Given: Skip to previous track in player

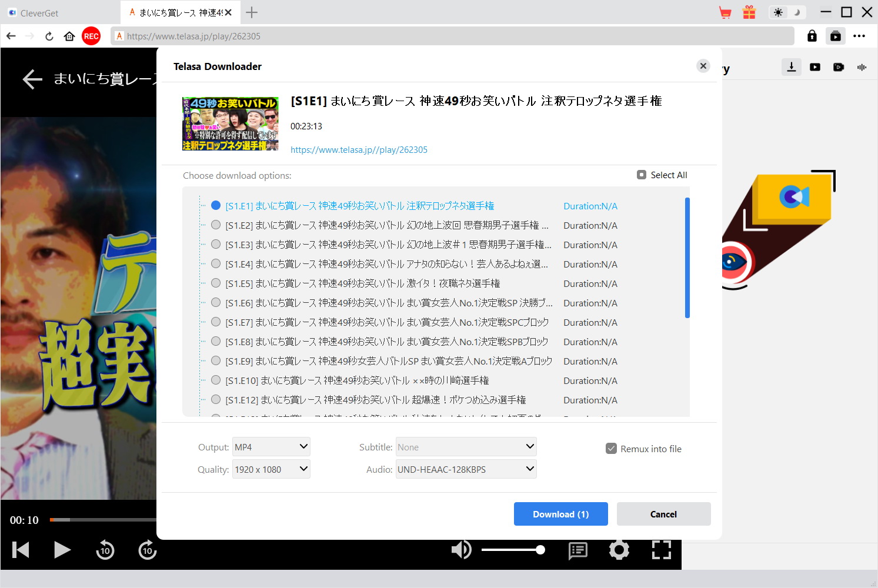Looking at the screenshot, I should click(21, 550).
